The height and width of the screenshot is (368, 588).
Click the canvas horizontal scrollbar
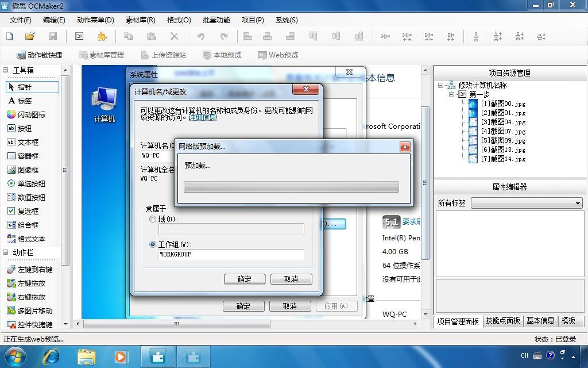(x=177, y=324)
